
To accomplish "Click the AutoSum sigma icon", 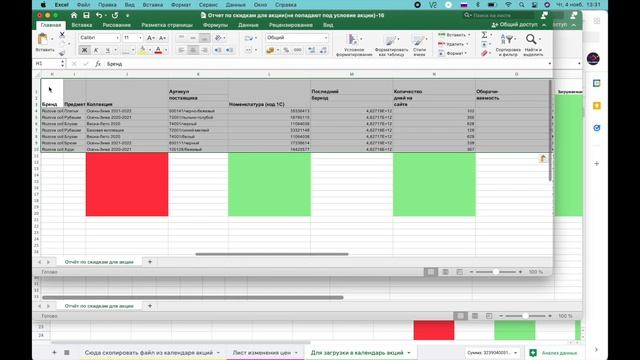I will pos(484,35).
